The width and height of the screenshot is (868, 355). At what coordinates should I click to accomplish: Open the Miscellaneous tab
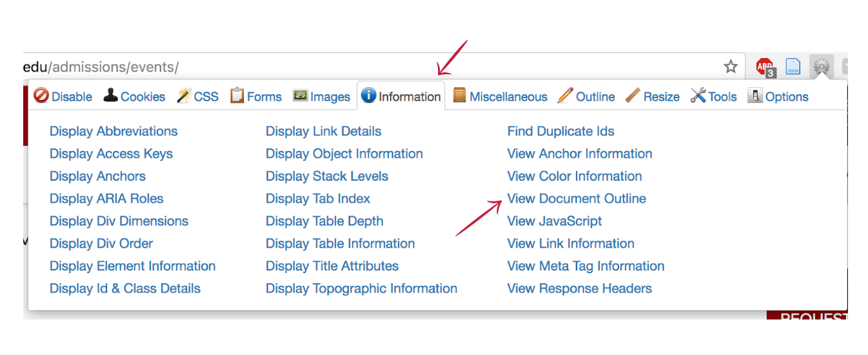pos(500,97)
